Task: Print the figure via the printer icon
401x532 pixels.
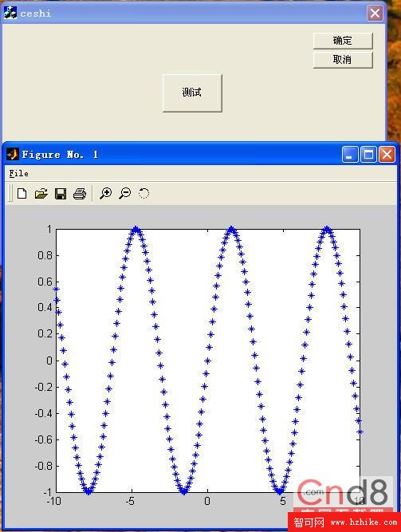Action: [80, 194]
